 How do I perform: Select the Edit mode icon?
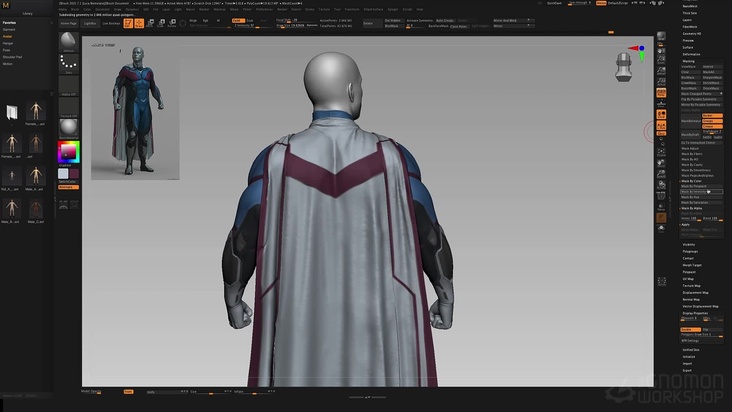(128, 23)
